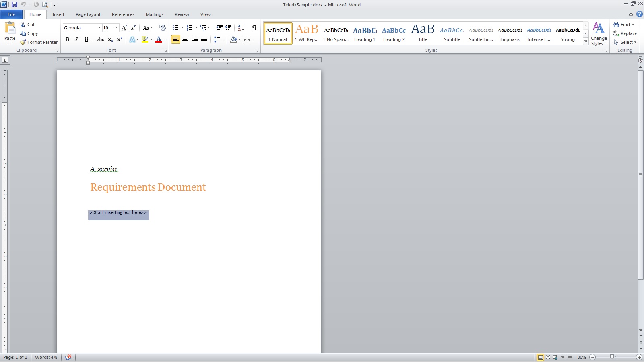Click the Requirements Document heading text
644x362 pixels.
(148, 187)
